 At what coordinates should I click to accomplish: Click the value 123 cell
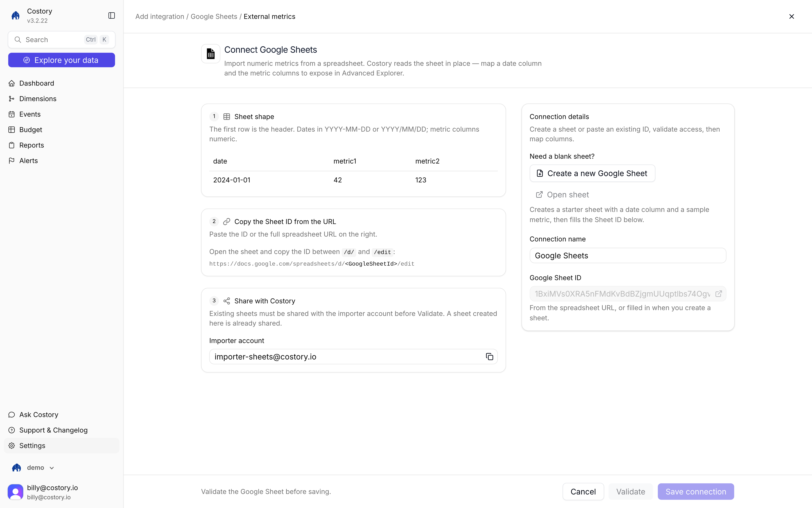(x=421, y=180)
